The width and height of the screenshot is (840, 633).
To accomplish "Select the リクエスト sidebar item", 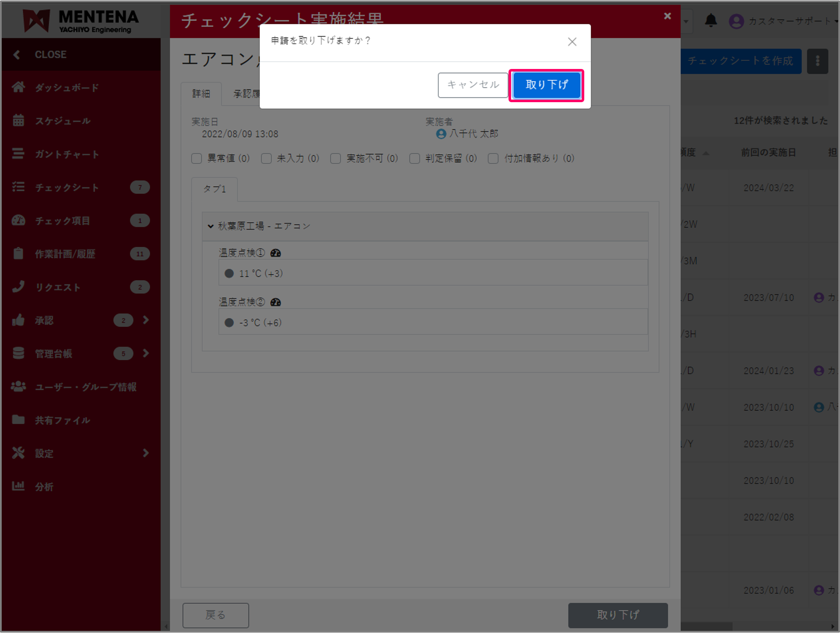I will point(57,287).
